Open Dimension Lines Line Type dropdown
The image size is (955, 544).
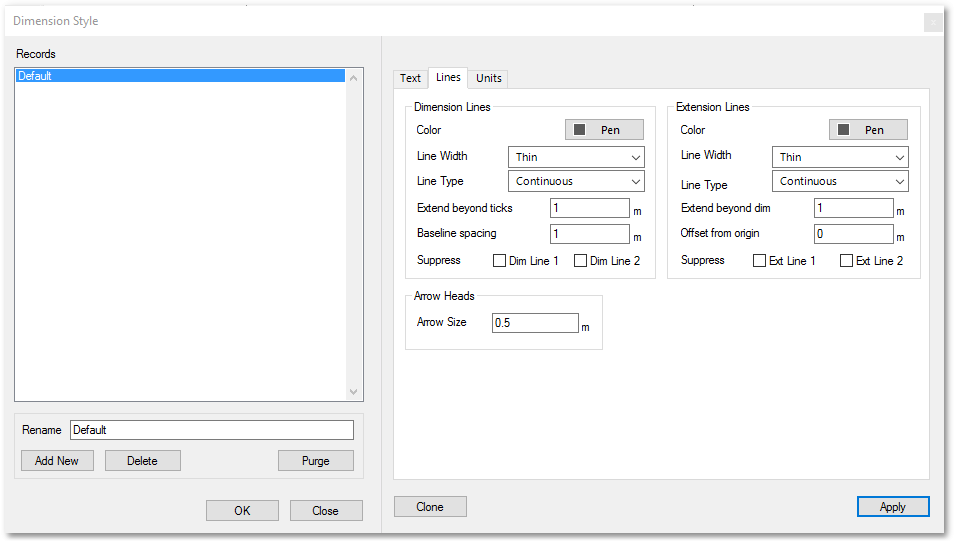click(x=576, y=181)
